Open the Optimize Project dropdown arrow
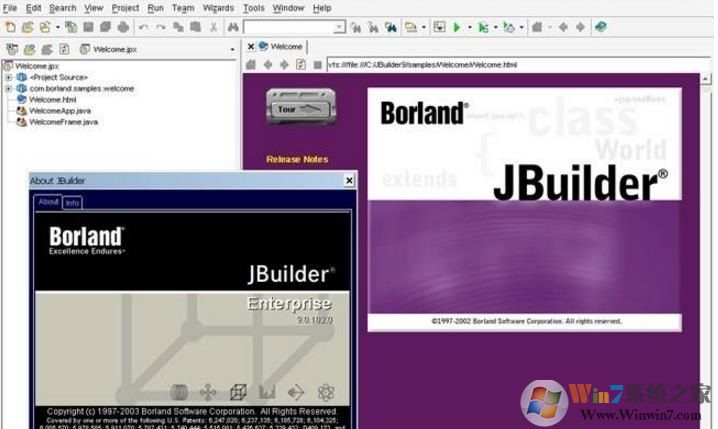This screenshot has width=718, height=429. 522,27
